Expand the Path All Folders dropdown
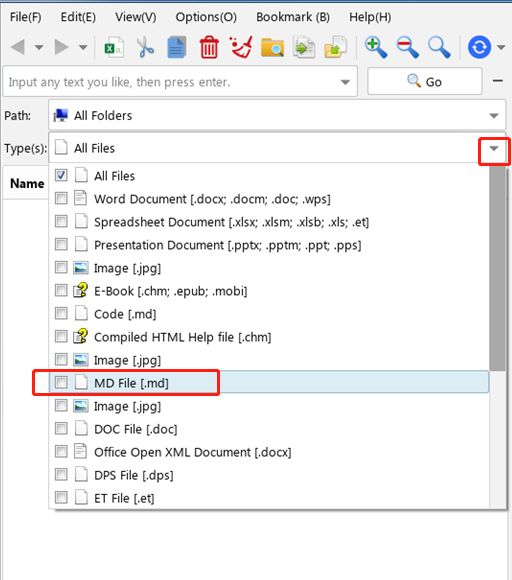The image size is (512, 580). click(494, 116)
